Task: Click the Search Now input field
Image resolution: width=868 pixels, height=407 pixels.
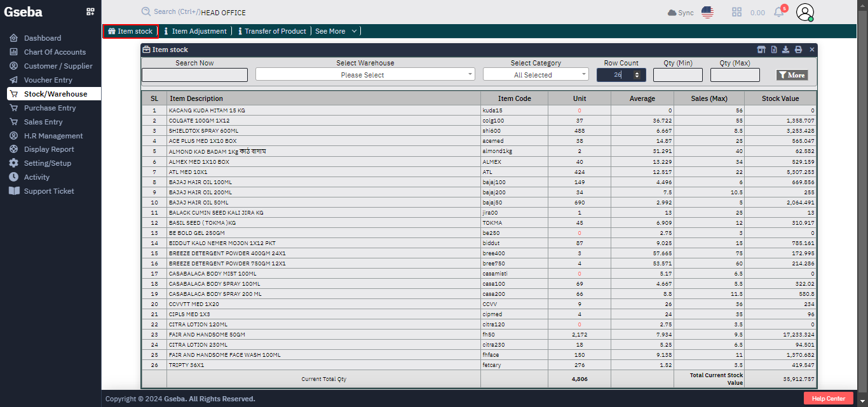Action: pos(194,75)
